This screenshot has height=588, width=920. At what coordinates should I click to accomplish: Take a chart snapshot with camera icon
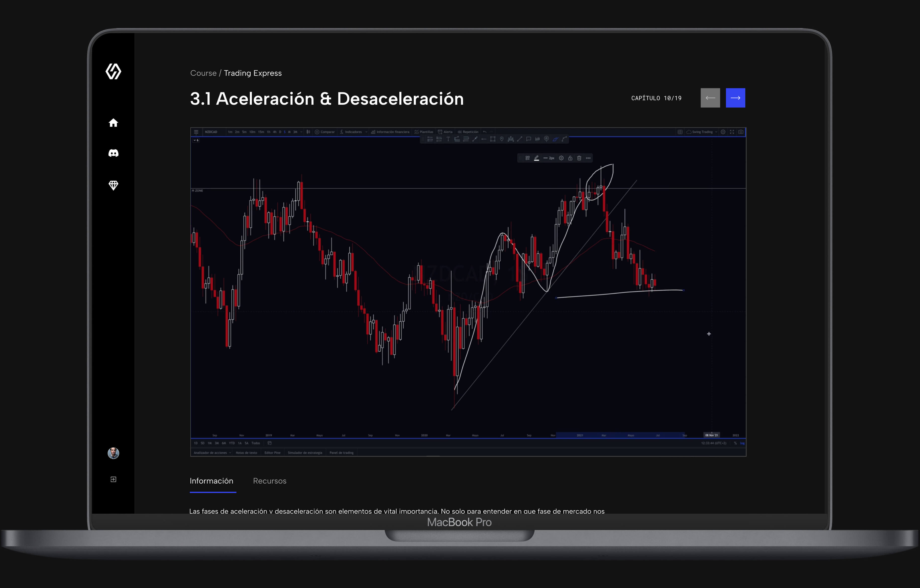[741, 132]
